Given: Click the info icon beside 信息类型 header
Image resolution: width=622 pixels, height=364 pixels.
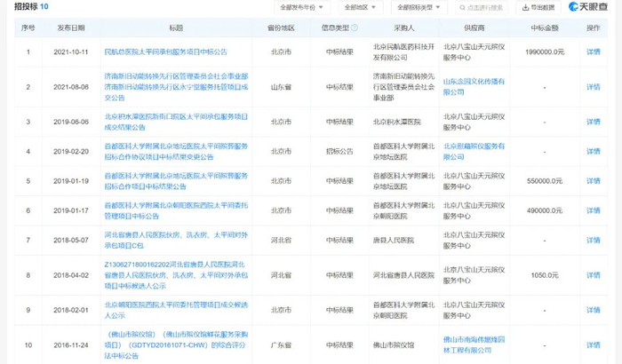Looking at the screenshot, I should 355,28.
